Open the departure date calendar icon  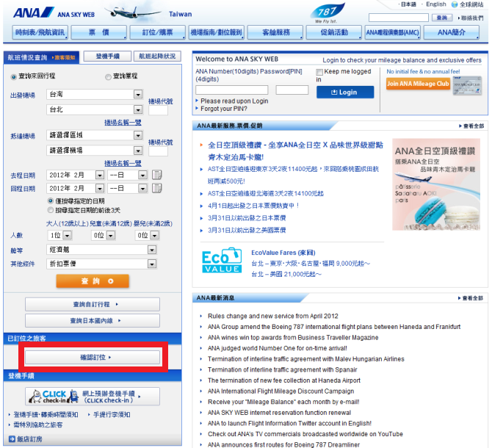[x=156, y=175]
